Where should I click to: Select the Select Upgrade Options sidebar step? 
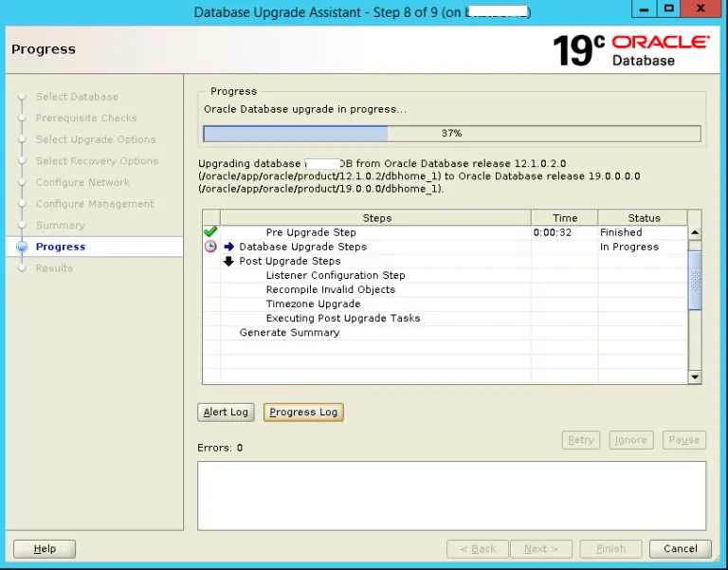pos(96,139)
